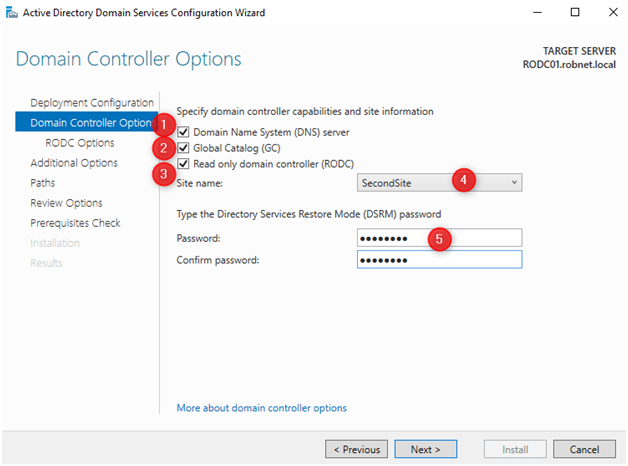The width and height of the screenshot is (628, 466).
Task: Click the wizard app icon in title bar
Action: [x=12, y=13]
